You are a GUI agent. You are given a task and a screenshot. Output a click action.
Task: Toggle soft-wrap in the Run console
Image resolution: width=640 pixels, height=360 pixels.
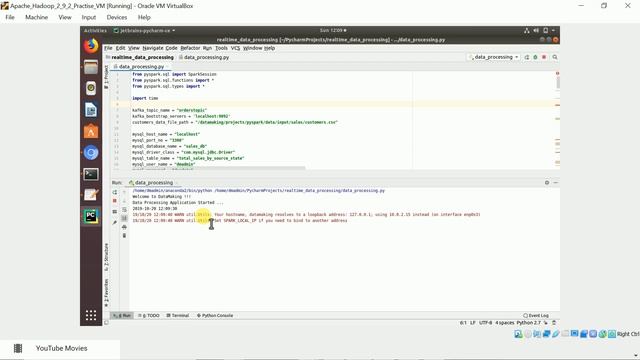124,210
